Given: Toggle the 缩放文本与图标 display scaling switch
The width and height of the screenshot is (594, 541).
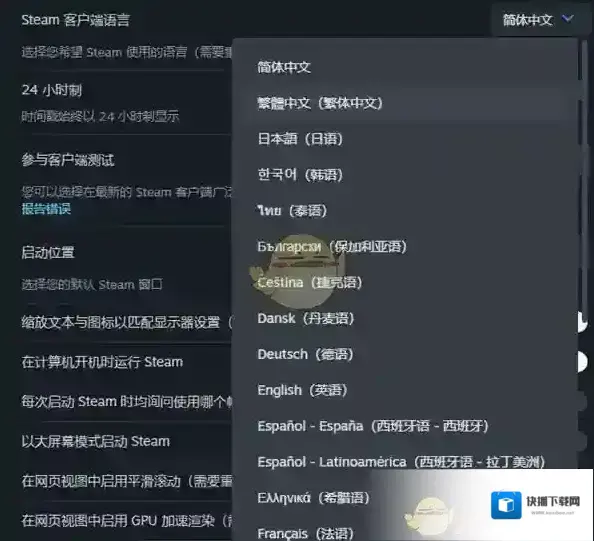Looking at the screenshot, I should click(583, 322).
